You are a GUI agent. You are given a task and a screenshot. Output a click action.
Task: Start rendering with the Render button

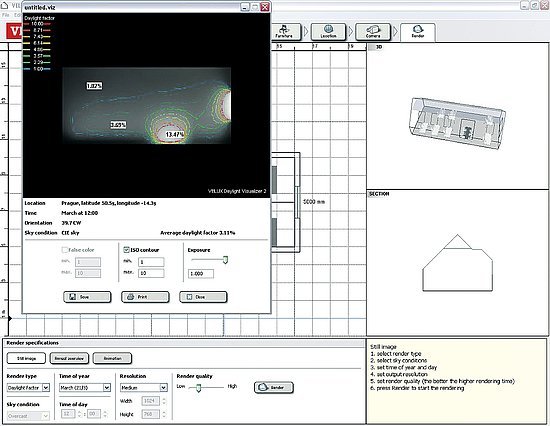click(x=274, y=387)
